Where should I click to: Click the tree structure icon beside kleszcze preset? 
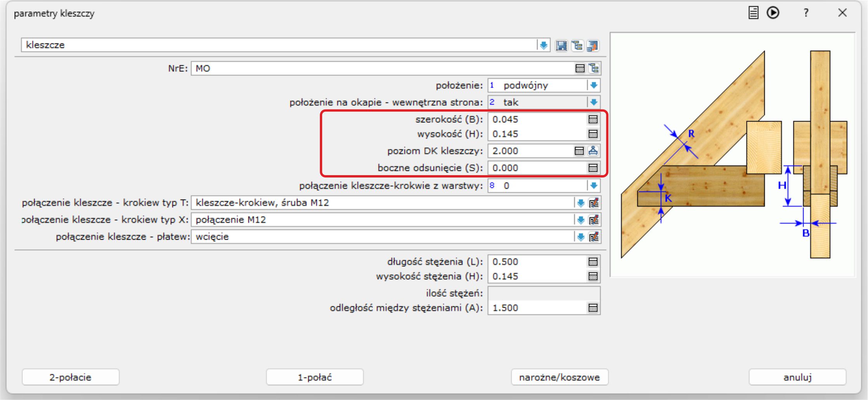click(x=577, y=45)
